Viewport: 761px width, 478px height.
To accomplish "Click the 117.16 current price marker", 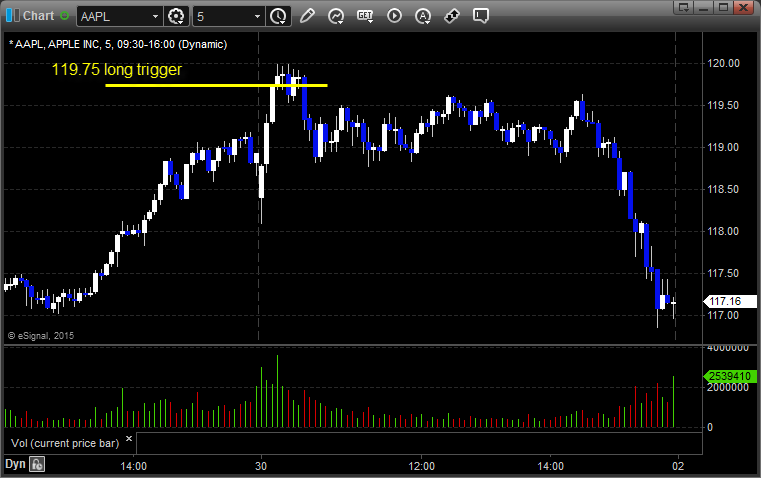I will click(x=729, y=301).
